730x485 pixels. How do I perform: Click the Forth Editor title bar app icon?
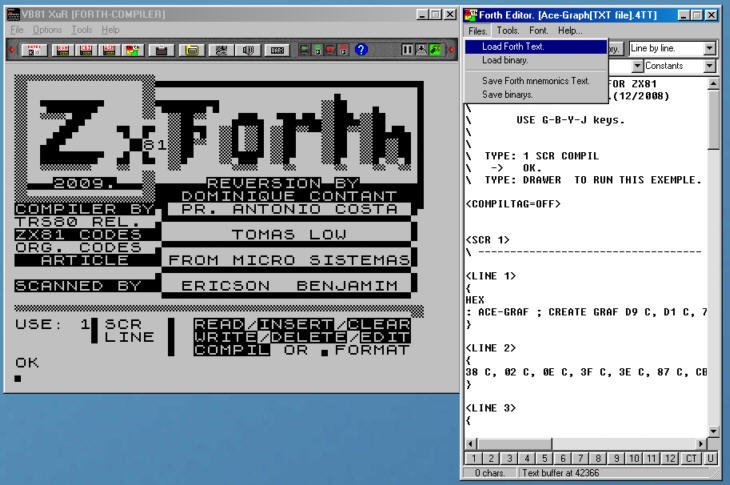pyautogui.click(x=471, y=15)
